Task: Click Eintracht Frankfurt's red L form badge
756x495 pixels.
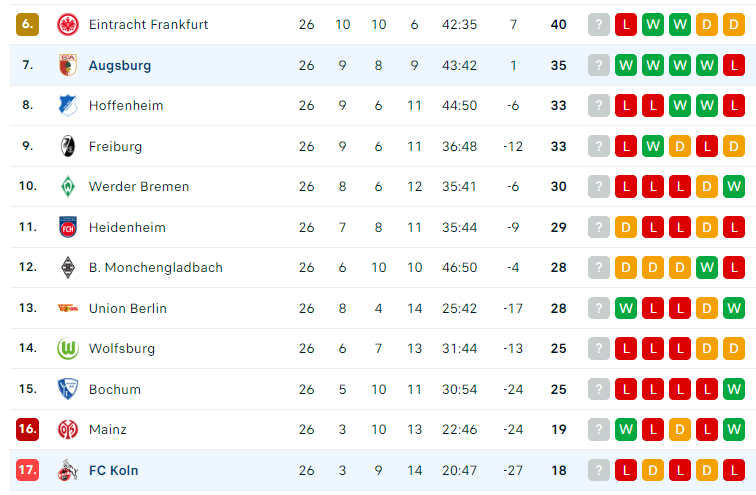Action: [x=626, y=25]
